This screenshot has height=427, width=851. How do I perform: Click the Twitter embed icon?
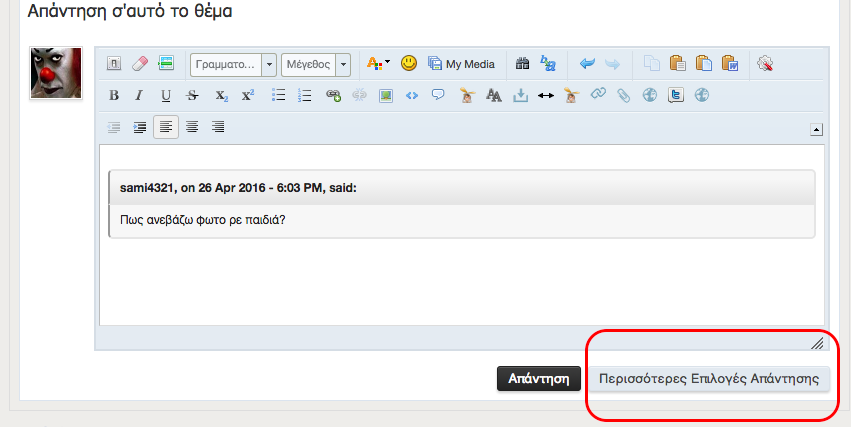pyautogui.click(x=676, y=95)
